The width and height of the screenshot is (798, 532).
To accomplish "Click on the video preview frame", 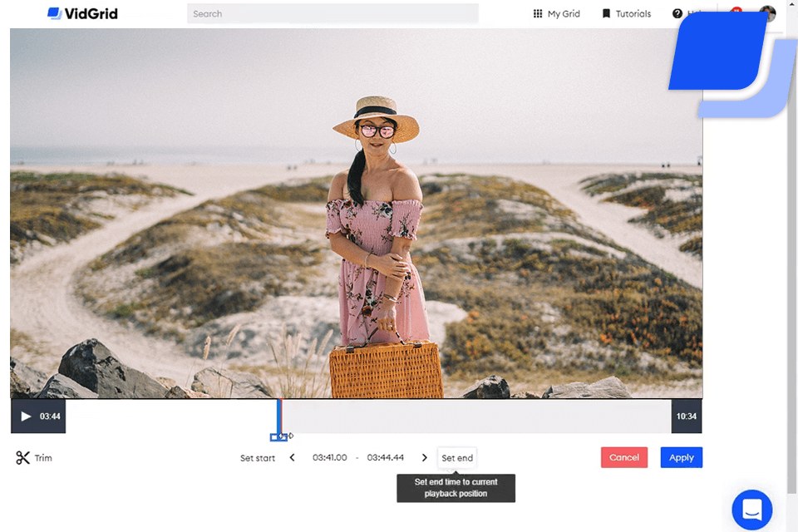I will [357, 214].
